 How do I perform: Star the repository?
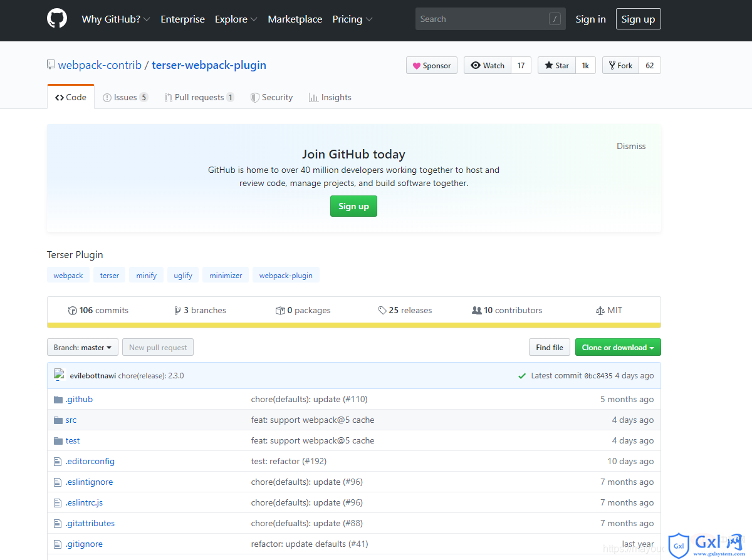[556, 65]
